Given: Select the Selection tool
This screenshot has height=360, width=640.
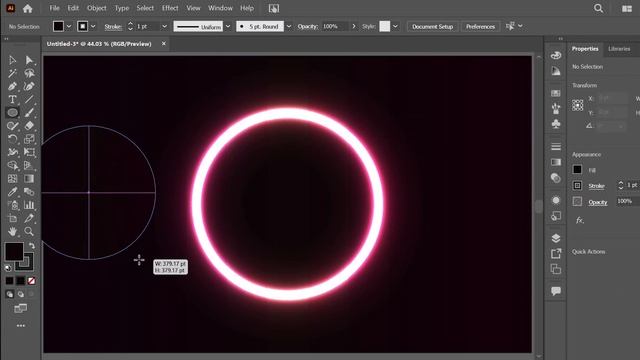Looking at the screenshot, I should pyautogui.click(x=13, y=60).
